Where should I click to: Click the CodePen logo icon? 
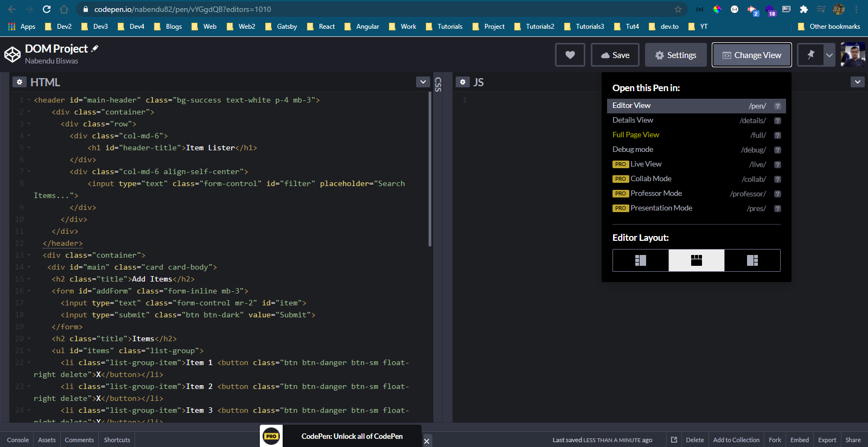[12, 55]
